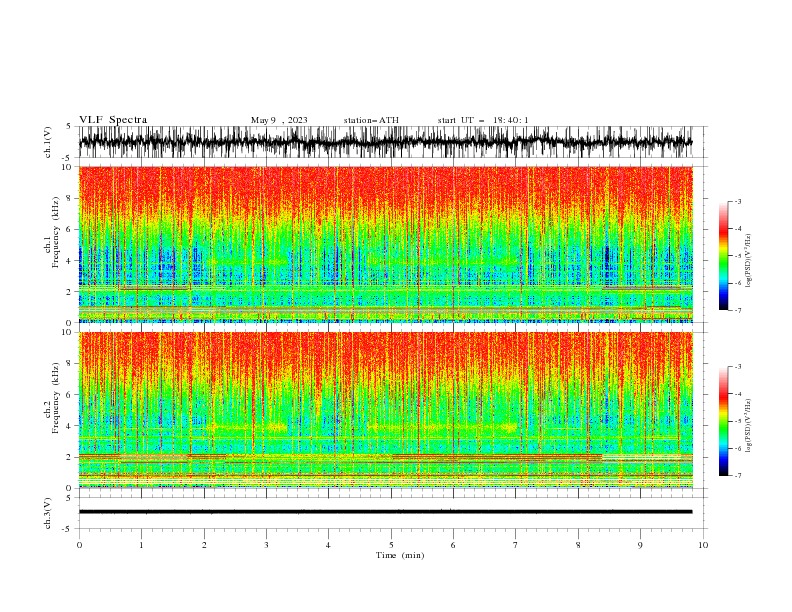
Task: Click the "start UT = 18:40:1" text
Action: click(483, 120)
